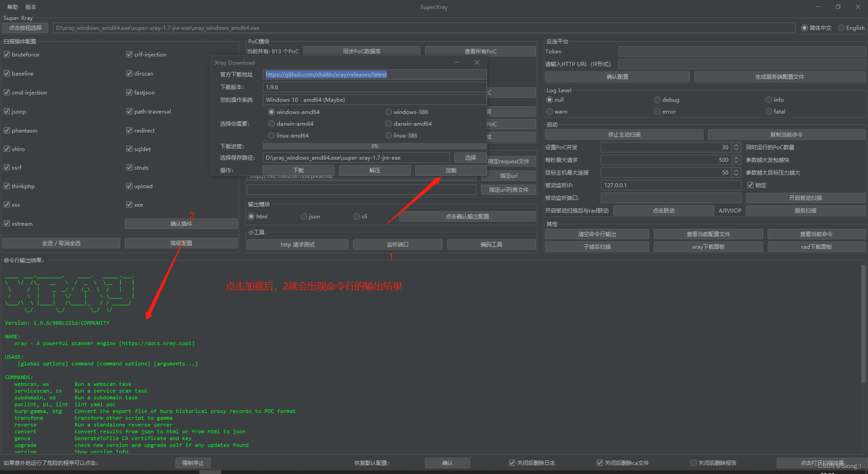
Task: Select the linux-amd64 download option
Action: pyautogui.click(x=271, y=135)
